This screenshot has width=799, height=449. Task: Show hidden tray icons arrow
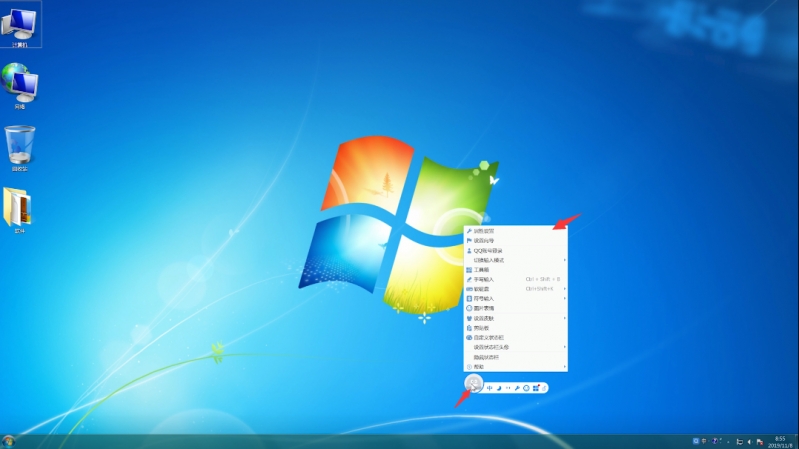(728, 442)
